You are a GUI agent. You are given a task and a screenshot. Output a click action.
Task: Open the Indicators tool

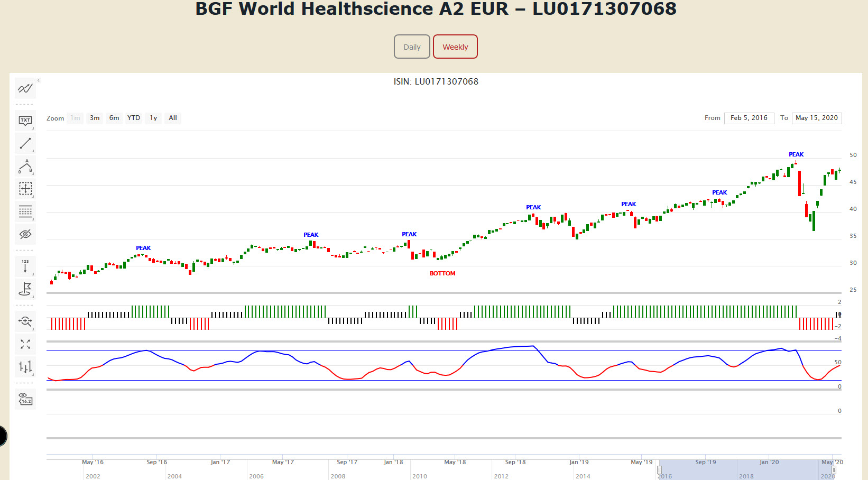(x=25, y=88)
